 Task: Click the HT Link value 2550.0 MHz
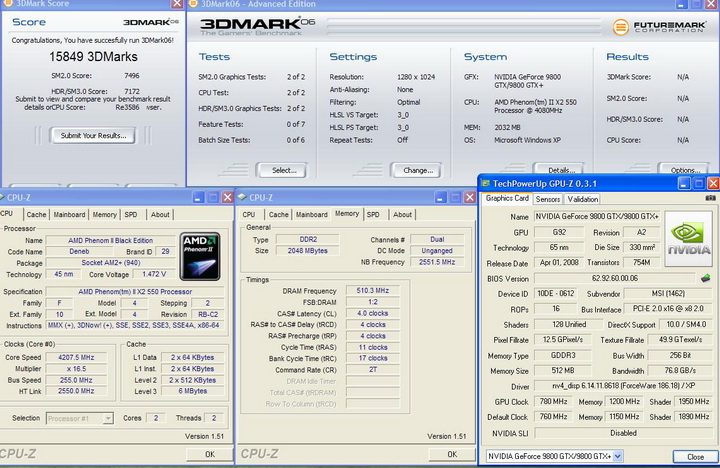[x=76, y=391]
